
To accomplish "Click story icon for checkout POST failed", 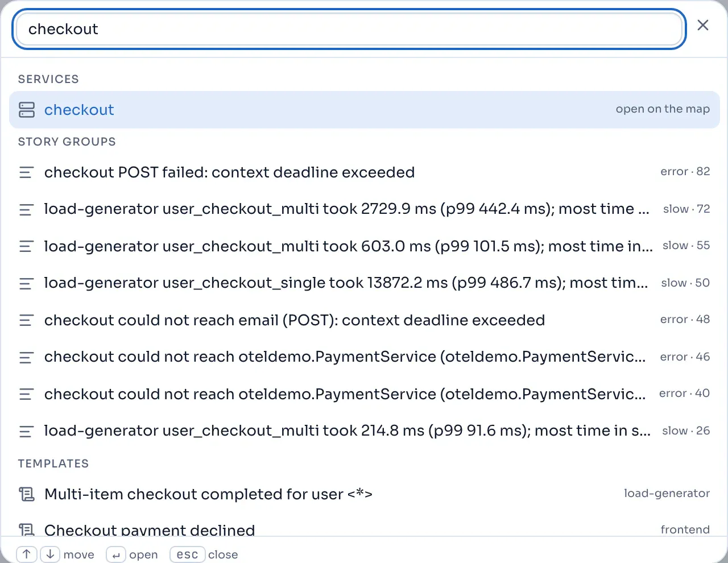I will coord(27,172).
